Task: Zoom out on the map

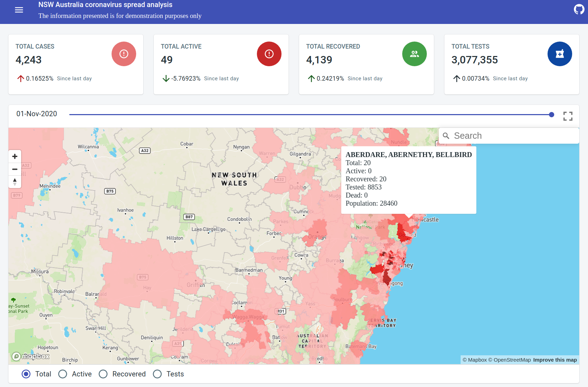Action: pos(15,169)
